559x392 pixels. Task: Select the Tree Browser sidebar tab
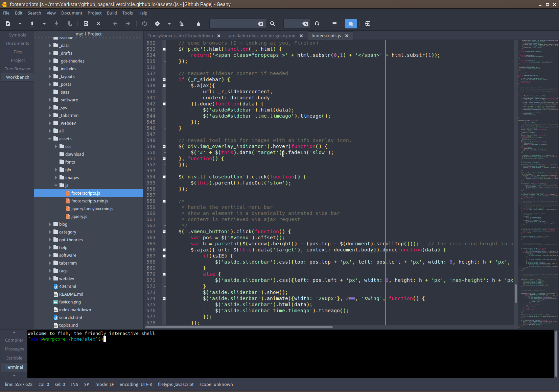pos(18,69)
